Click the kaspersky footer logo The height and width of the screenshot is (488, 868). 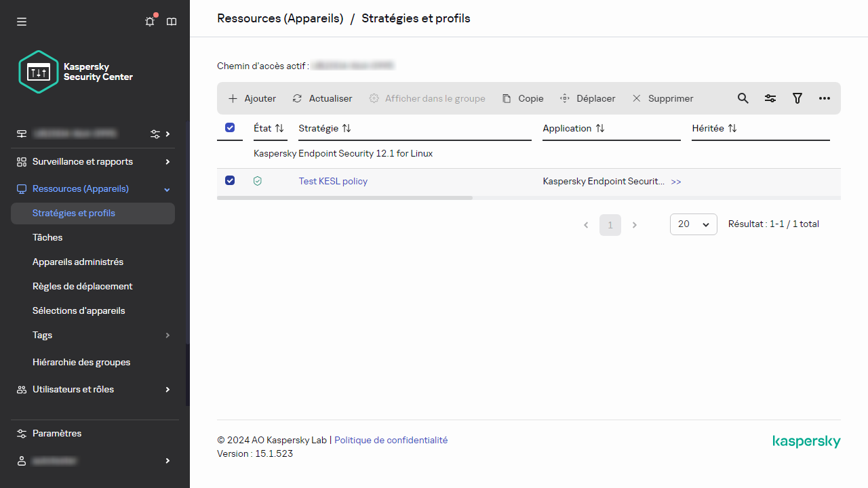point(806,442)
